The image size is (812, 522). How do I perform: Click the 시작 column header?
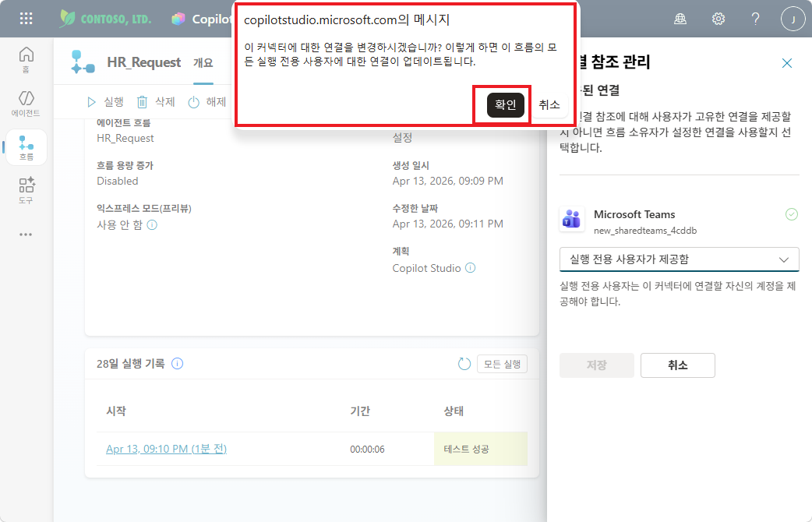point(116,411)
